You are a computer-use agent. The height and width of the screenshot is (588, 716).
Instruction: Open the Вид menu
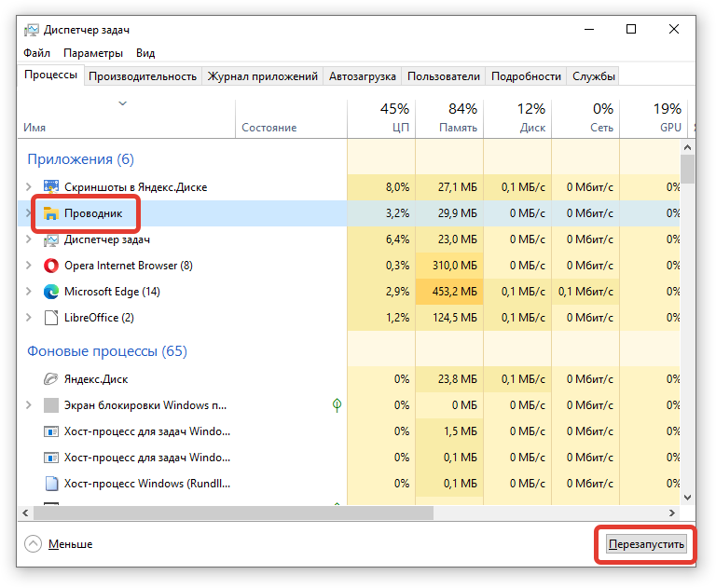(x=145, y=53)
